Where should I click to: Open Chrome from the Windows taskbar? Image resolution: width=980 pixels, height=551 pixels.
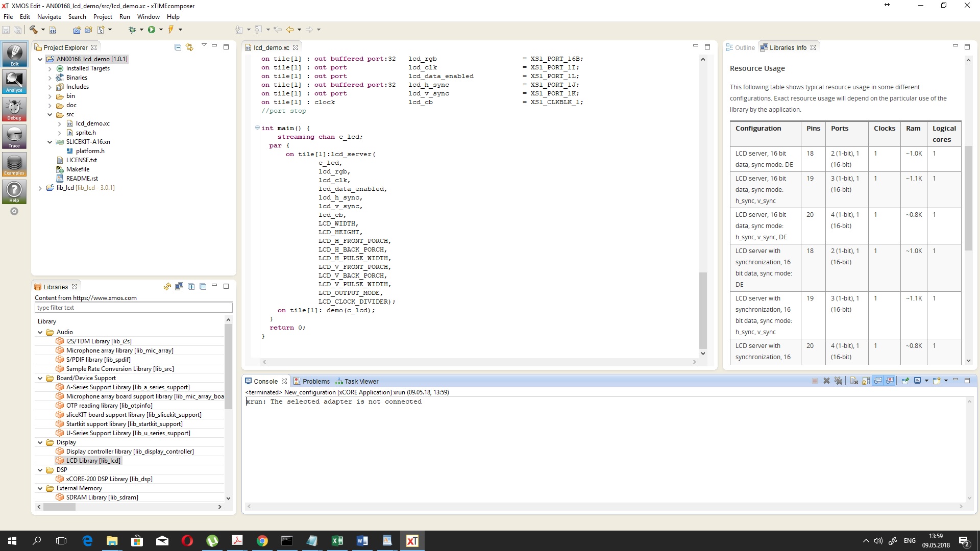262,541
